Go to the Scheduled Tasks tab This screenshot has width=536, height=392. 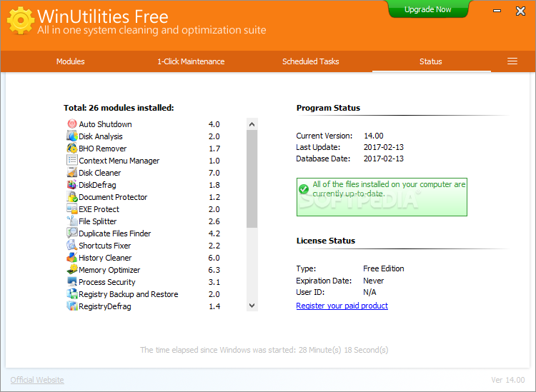pyautogui.click(x=310, y=61)
